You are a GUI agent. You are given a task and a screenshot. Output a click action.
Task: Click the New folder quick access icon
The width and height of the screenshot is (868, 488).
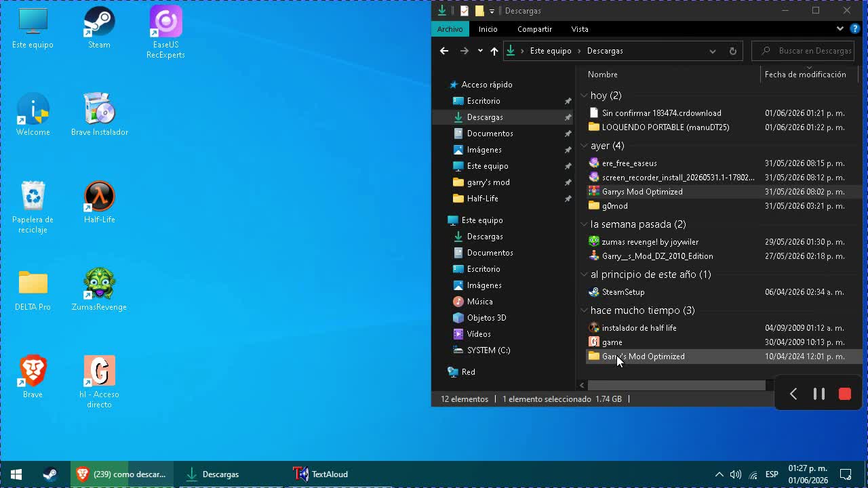479,11
